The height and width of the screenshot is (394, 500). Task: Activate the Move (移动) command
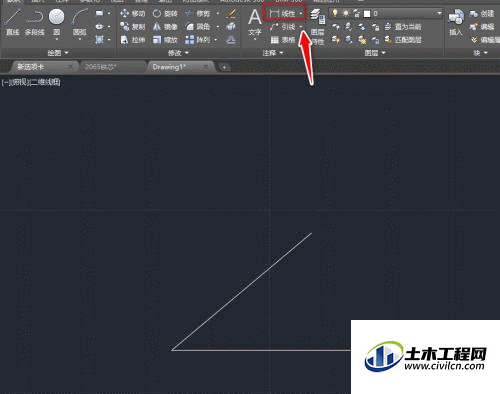click(x=133, y=13)
